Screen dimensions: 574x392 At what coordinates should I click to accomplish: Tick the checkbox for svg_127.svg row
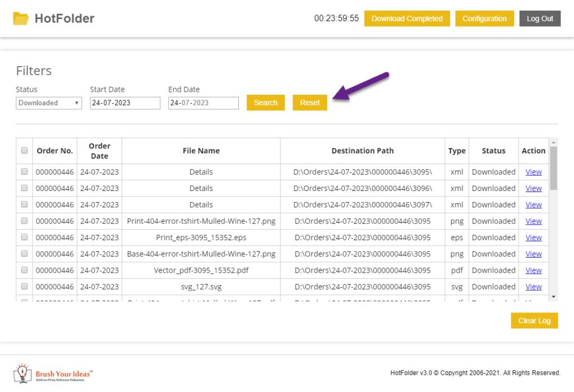[x=24, y=287]
